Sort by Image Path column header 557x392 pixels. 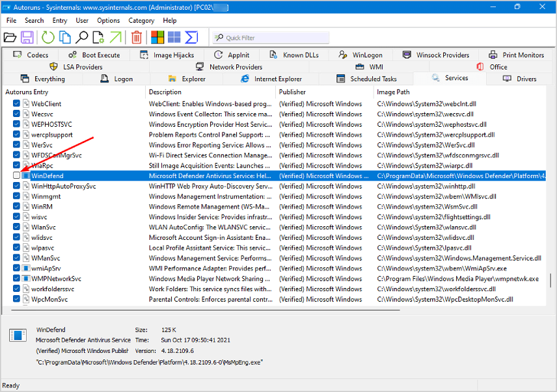click(x=460, y=92)
